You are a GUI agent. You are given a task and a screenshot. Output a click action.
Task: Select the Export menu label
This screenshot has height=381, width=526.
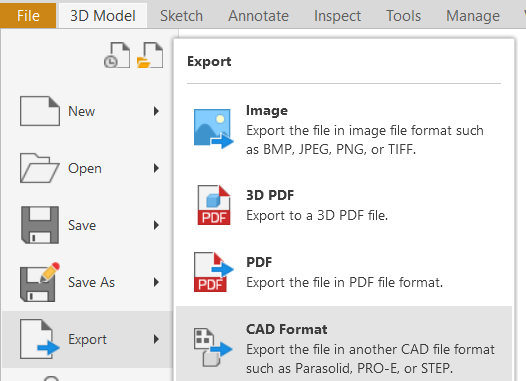click(x=87, y=339)
